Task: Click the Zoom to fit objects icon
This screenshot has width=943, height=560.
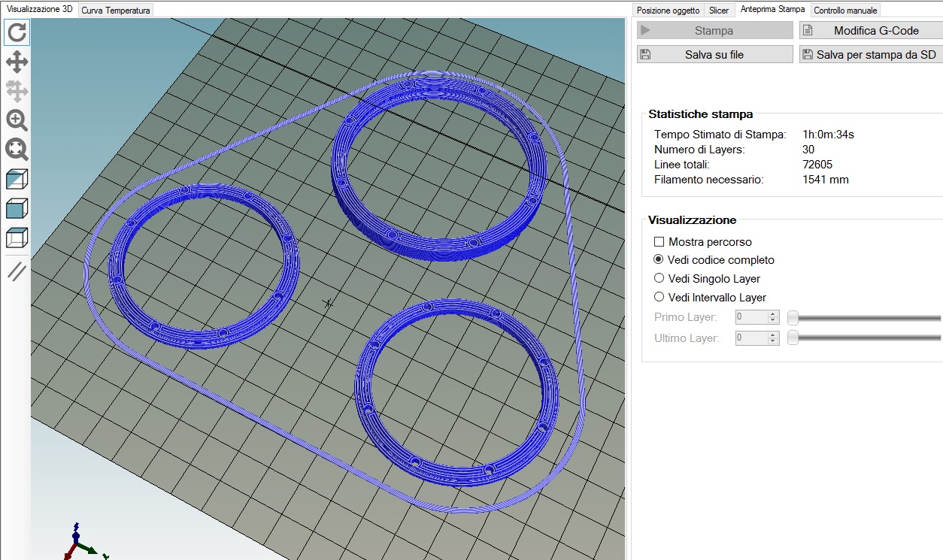Action: tap(17, 150)
